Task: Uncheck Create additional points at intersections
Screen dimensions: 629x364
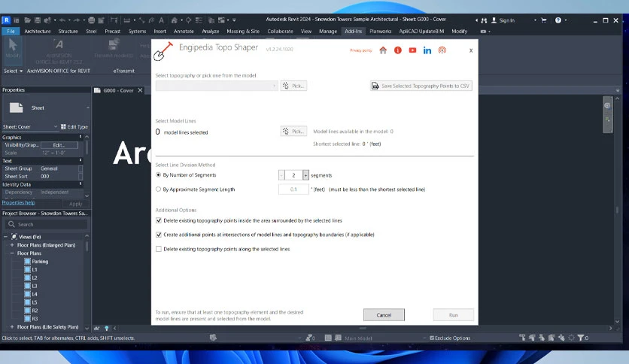Action: (159, 235)
